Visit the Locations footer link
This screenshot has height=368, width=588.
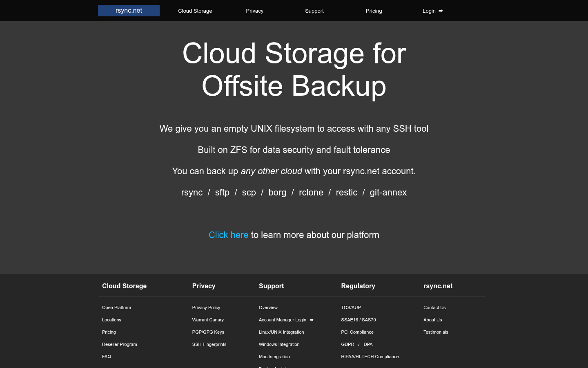111,320
